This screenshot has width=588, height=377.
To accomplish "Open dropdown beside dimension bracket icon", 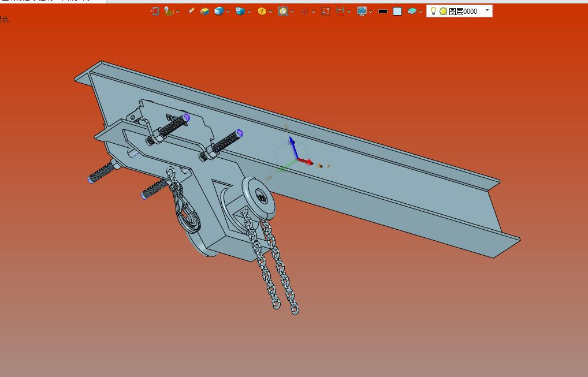I will pos(349,12).
